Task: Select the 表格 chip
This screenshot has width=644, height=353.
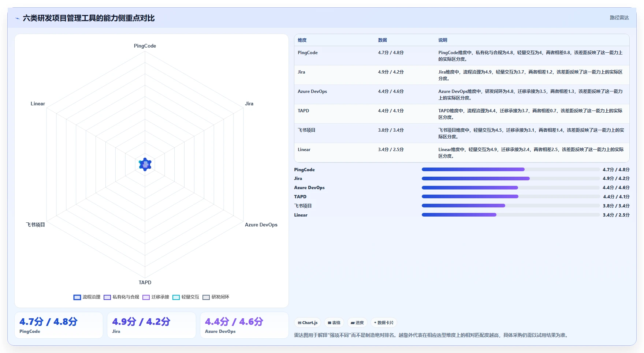Action: pyautogui.click(x=334, y=323)
